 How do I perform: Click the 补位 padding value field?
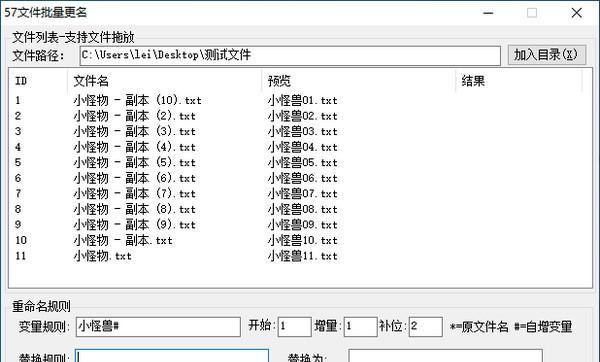[426, 327]
